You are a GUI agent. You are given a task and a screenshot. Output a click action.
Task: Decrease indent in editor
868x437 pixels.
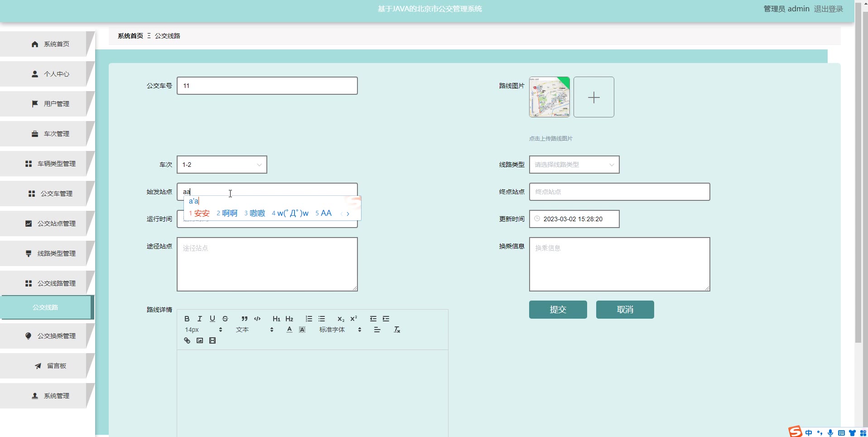(x=373, y=319)
